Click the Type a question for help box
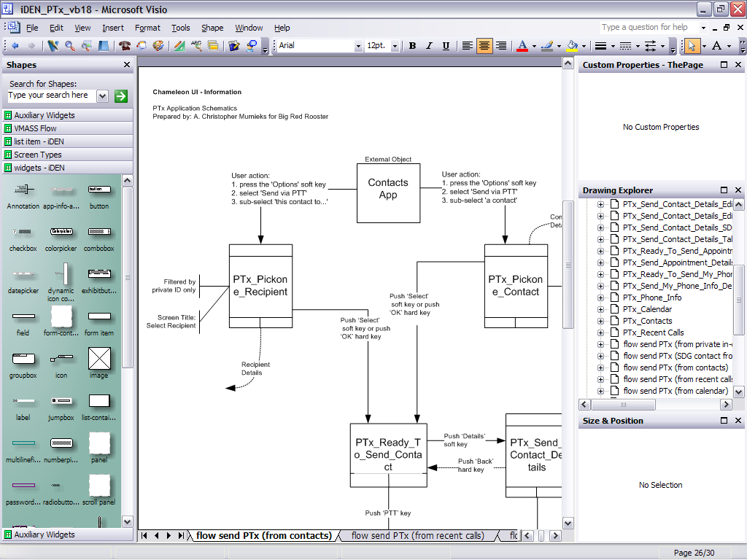 pos(649,27)
